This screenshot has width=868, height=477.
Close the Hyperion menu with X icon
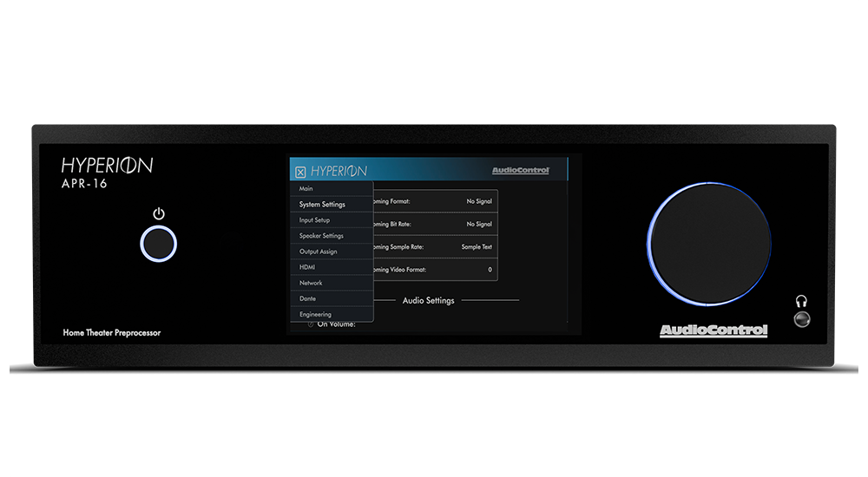tap(300, 172)
